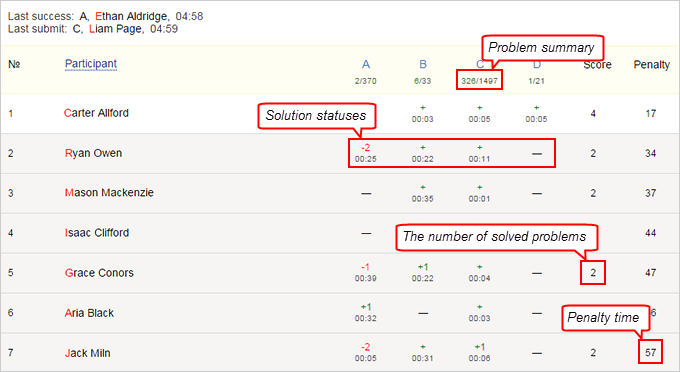Image resolution: width=680 pixels, height=372 pixels.
Task: Open Mason Mackenzie's row
Action: pos(340,193)
